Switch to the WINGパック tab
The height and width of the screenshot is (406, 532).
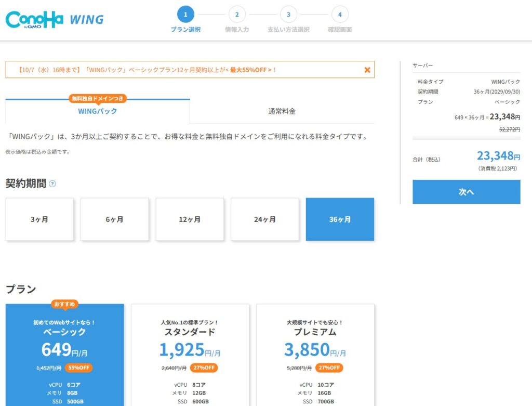click(x=98, y=111)
